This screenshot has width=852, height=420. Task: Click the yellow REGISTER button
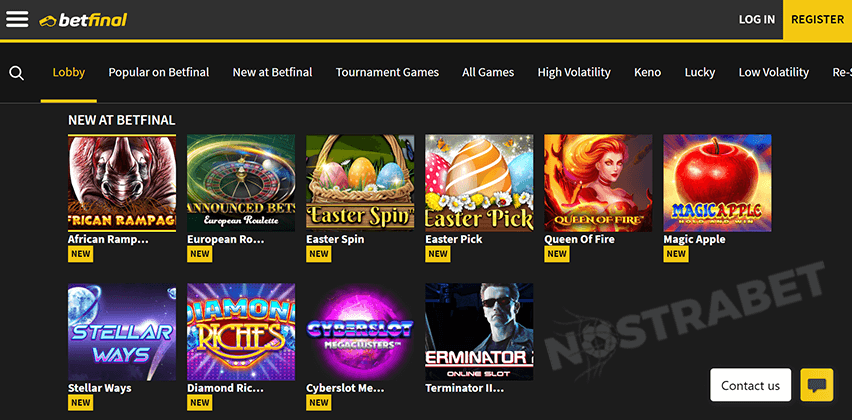[x=817, y=20]
